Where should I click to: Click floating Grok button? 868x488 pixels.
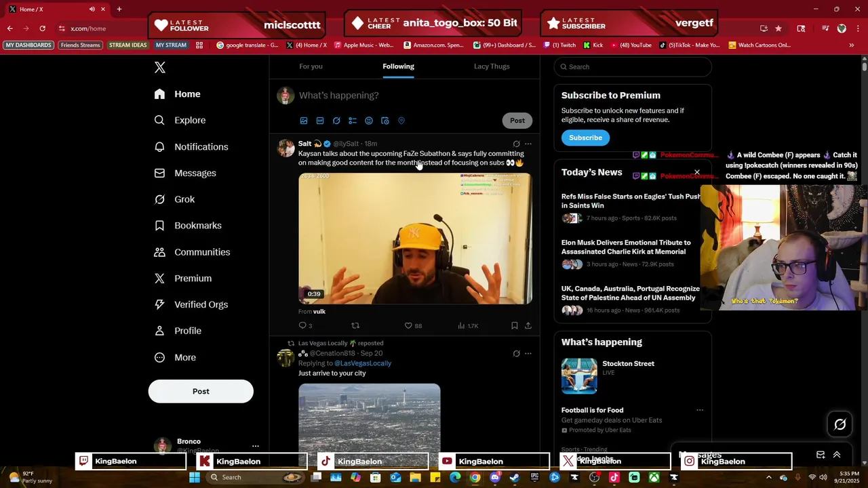840,424
